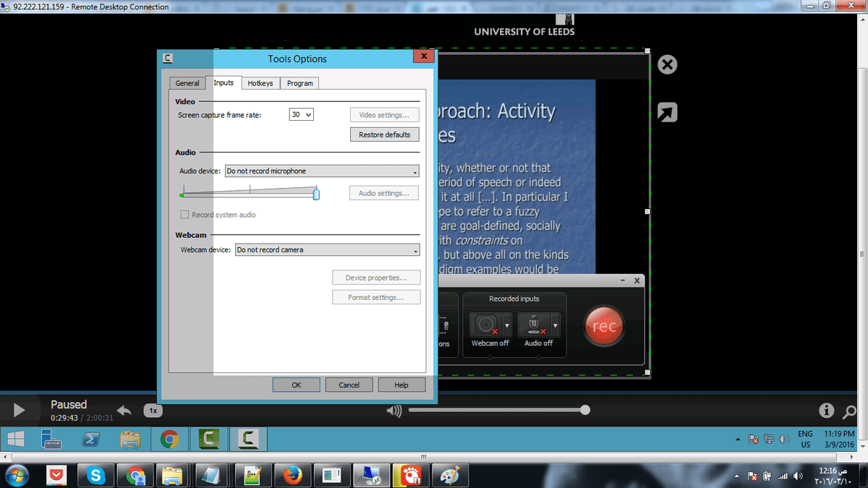Toggle the Webcam off camera icon
This screenshot has height=488, width=868.
(x=484, y=325)
